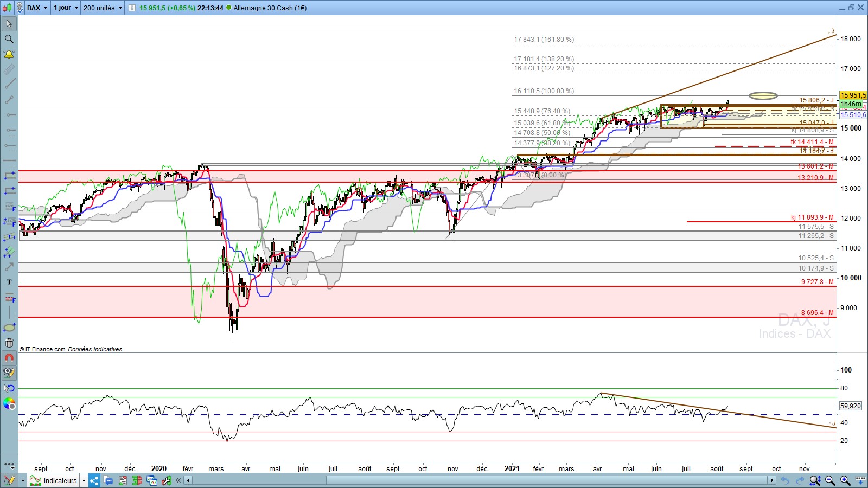Expand the dropdown arrow next to the pencil icon

click(x=22, y=480)
